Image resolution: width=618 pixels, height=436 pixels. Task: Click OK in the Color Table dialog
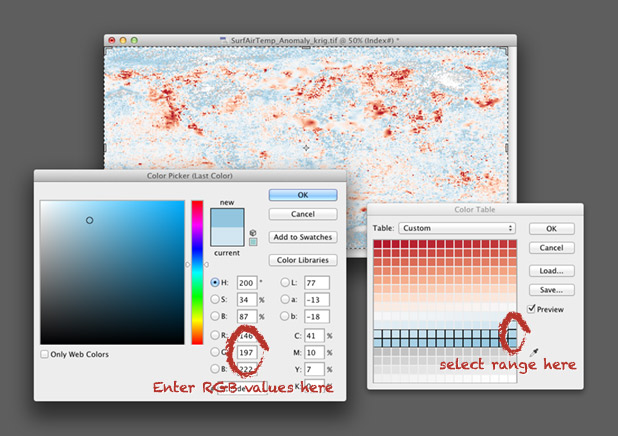pyautogui.click(x=551, y=229)
